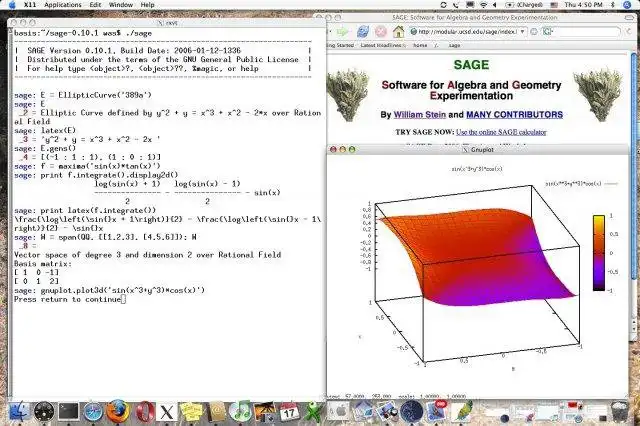Click the Go button beside the address bar
640x426 pixels.
click(x=534, y=31)
